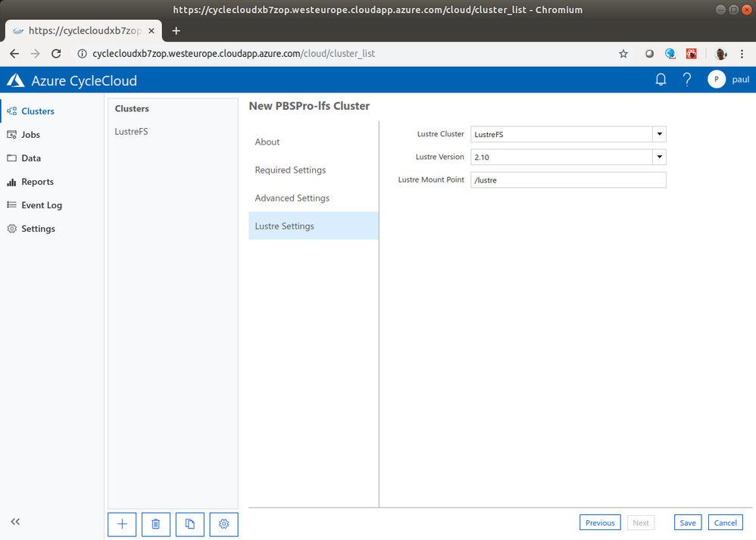This screenshot has width=756, height=540.
Task: Expand the Lustre Version dropdown arrow
Action: click(659, 157)
